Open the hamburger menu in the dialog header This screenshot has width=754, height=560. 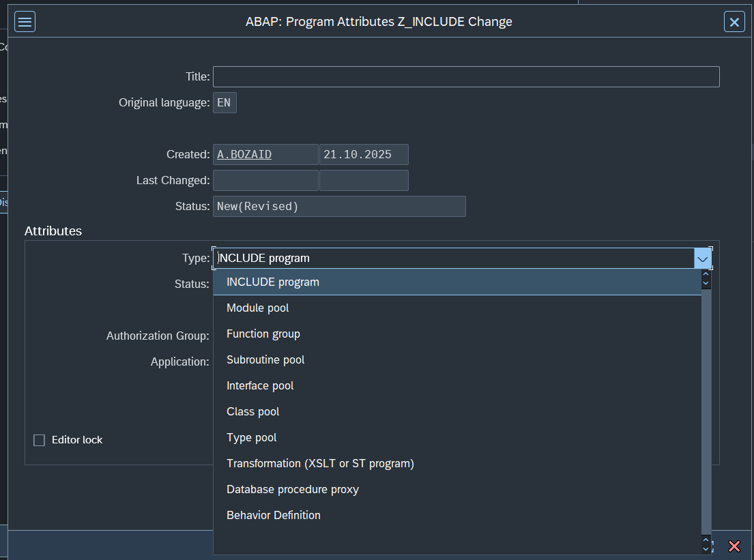[x=25, y=22]
